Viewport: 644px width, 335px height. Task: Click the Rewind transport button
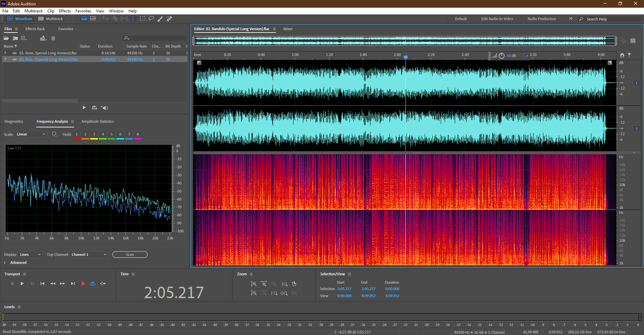[x=53, y=284]
